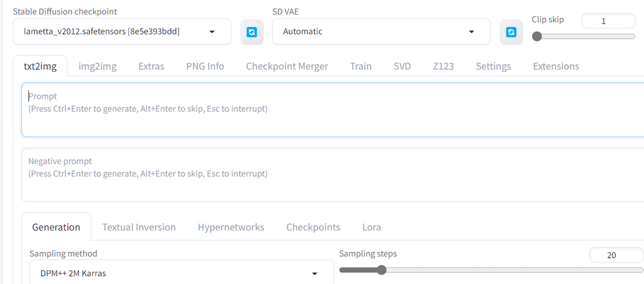Click the Sampling steps number field

[612, 255]
